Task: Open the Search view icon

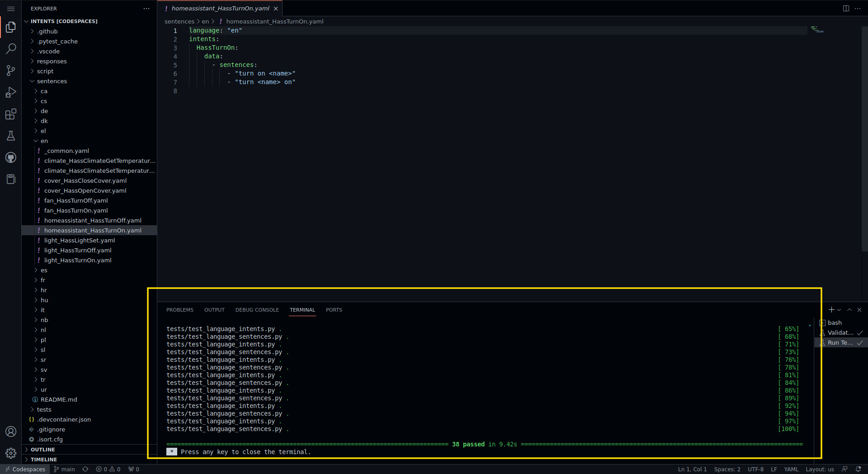Action: click(x=11, y=49)
